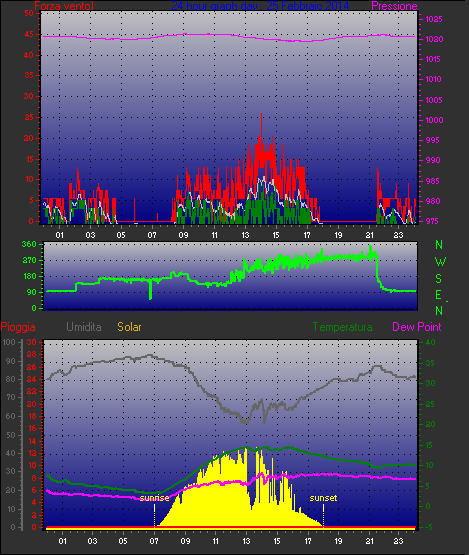Click hour 21 on the wind chart axis
The width and height of the screenshot is (469, 555).
coord(369,235)
